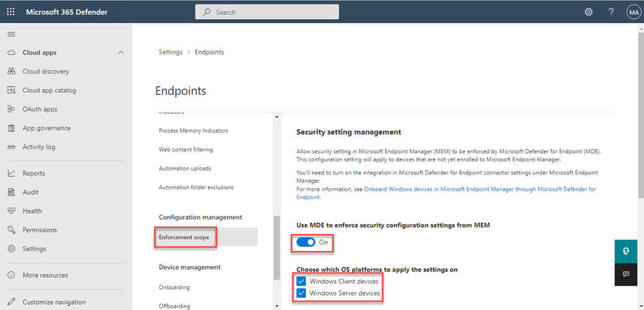Screen dimensions: 644x310
Task: Go to OAuth apps
Action: tap(40, 109)
